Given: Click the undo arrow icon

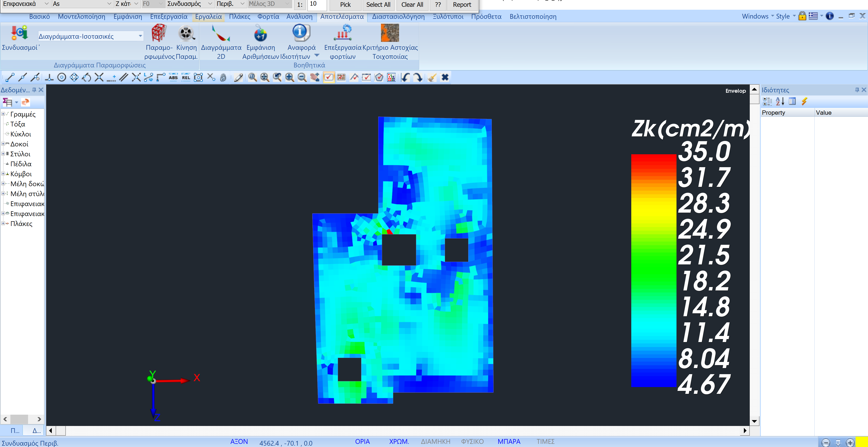Looking at the screenshot, I should (405, 78).
